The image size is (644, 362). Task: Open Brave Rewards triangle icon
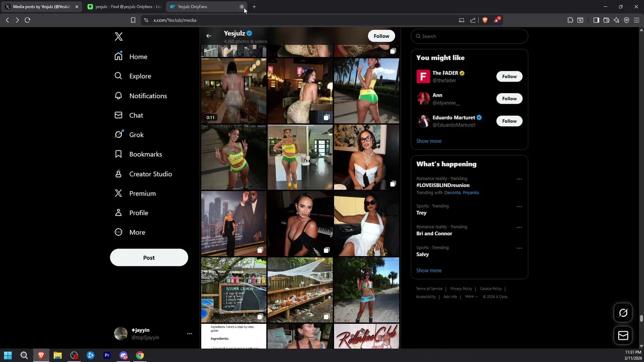497,20
